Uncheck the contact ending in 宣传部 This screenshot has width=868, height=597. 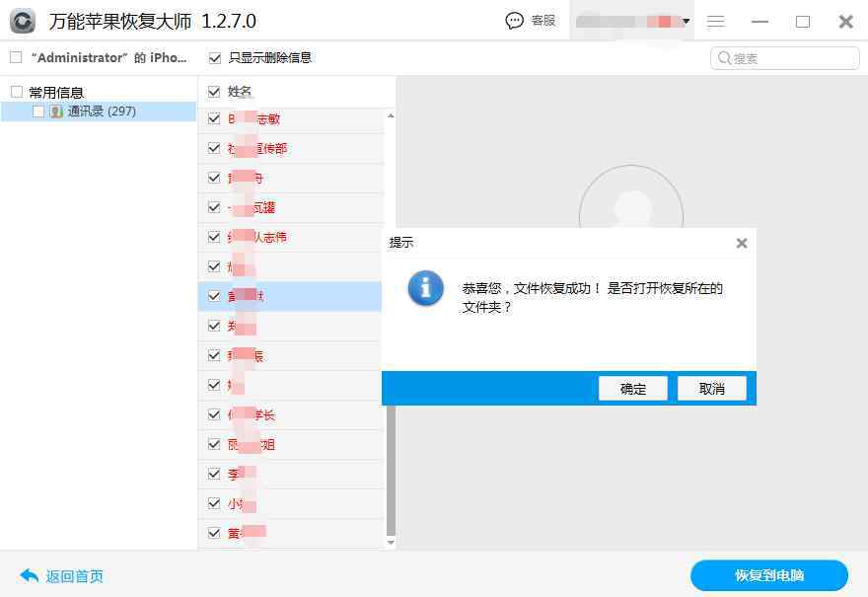pyautogui.click(x=214, y=148)
